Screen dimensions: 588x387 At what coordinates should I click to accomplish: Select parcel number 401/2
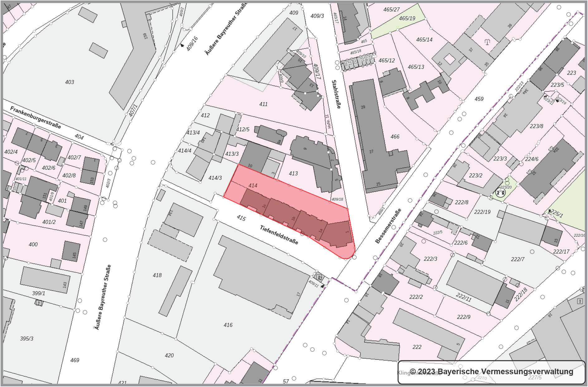click(x=49, y=222)
